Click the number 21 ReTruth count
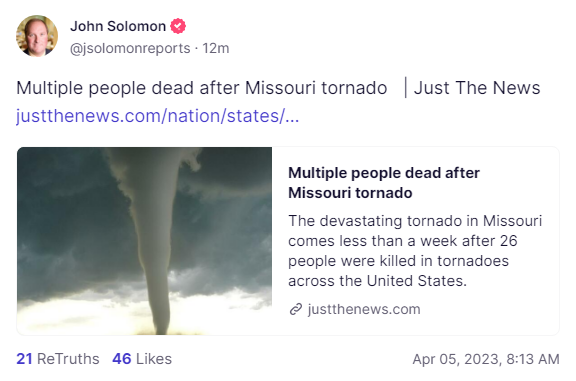 click(x=24, y=359)
